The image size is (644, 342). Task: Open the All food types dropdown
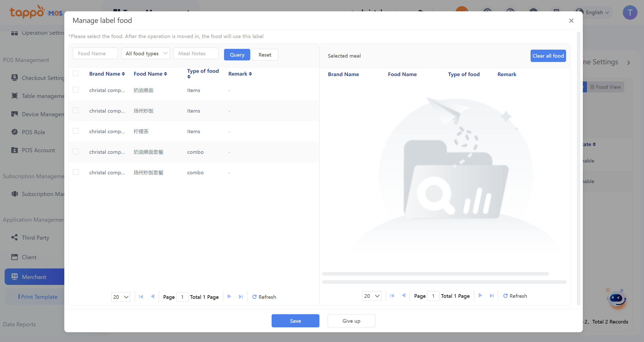click(x=146, y=53)
